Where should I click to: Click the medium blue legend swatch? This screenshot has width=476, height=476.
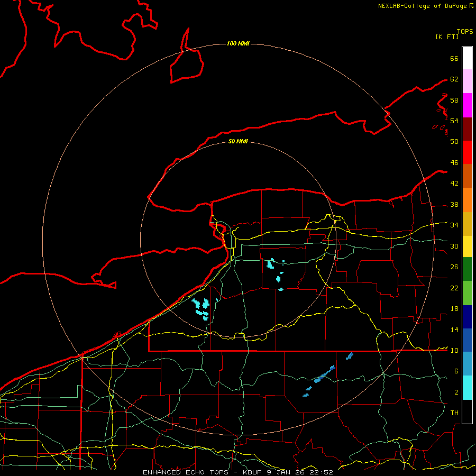[x=467, y=340]
